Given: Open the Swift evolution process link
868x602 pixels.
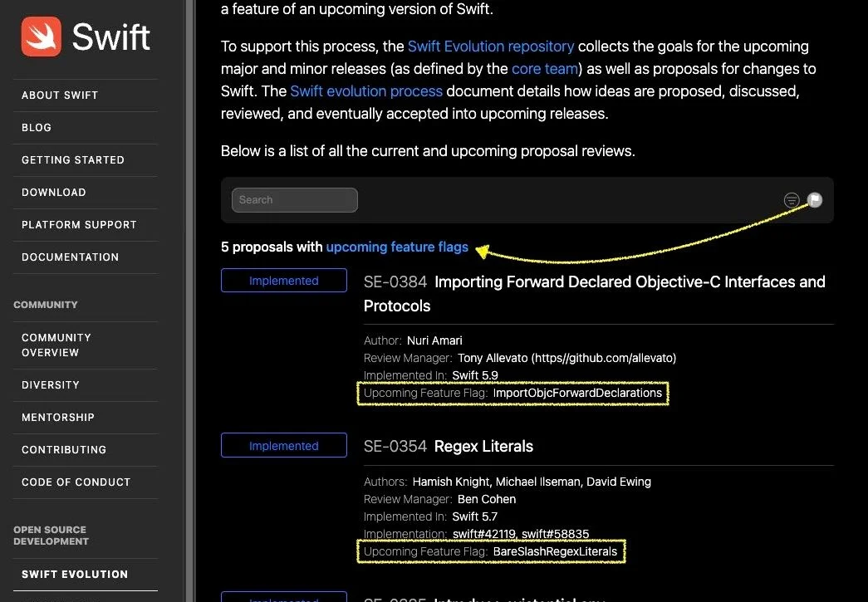Looking at the screenshot, I should 366,91.
